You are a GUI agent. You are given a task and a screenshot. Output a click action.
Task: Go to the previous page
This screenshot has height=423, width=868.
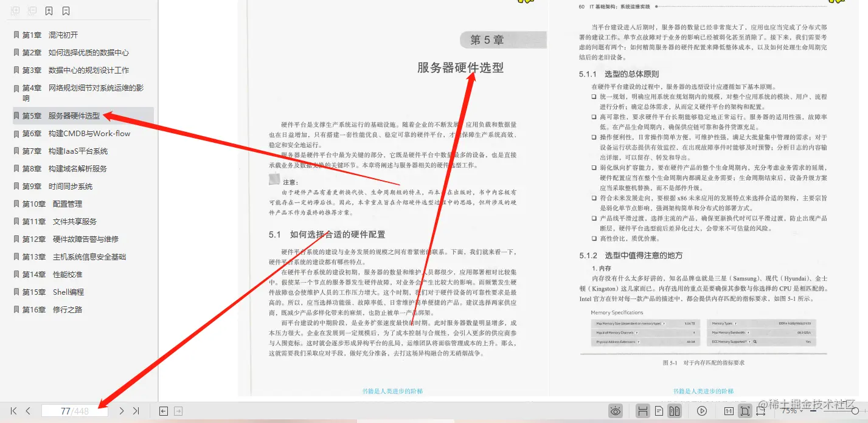pos(27,411)
